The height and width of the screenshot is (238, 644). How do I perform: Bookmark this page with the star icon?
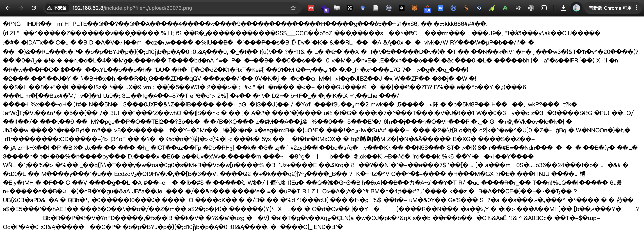293,8
